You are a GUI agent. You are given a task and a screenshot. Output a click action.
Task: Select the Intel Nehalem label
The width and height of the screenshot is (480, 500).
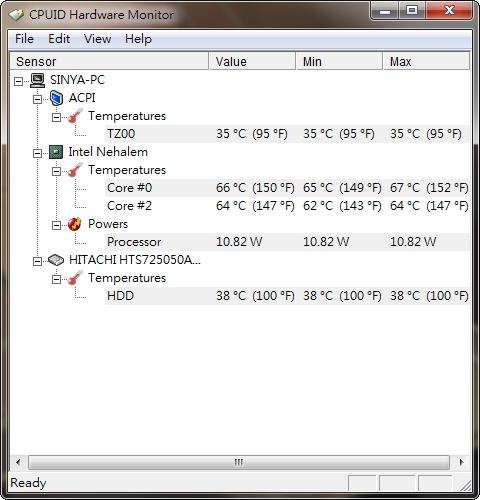[108, 152]
